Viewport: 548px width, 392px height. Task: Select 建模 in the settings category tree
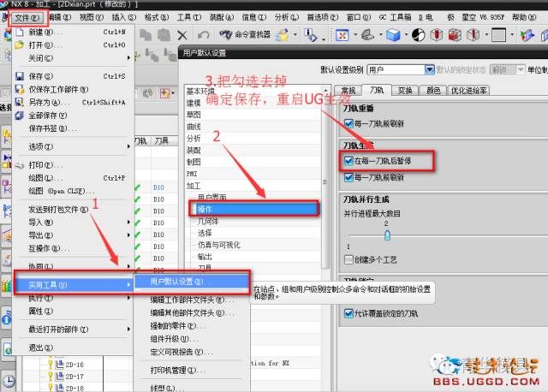194,103
